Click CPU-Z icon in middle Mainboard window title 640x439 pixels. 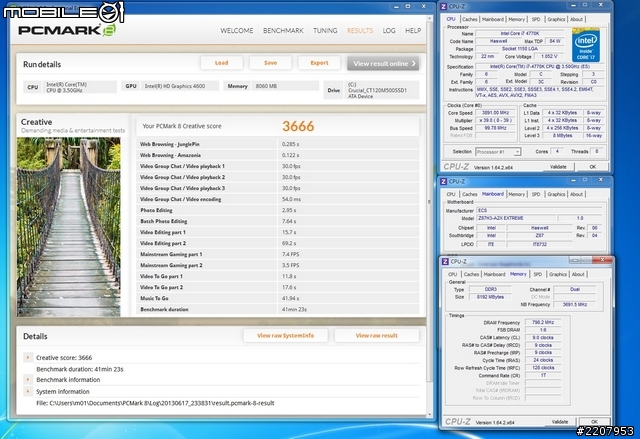tap(444, 181)
